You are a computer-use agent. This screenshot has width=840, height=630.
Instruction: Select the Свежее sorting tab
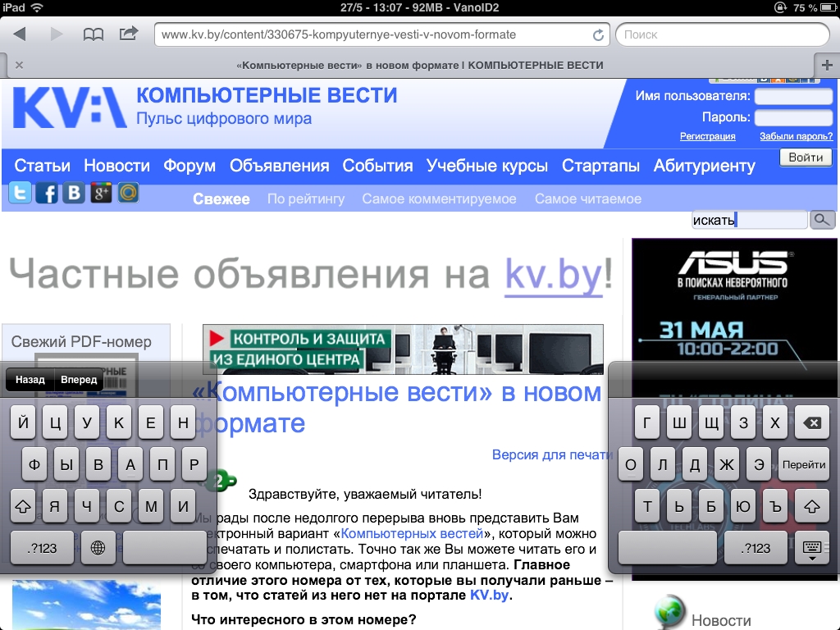(221, 199)
